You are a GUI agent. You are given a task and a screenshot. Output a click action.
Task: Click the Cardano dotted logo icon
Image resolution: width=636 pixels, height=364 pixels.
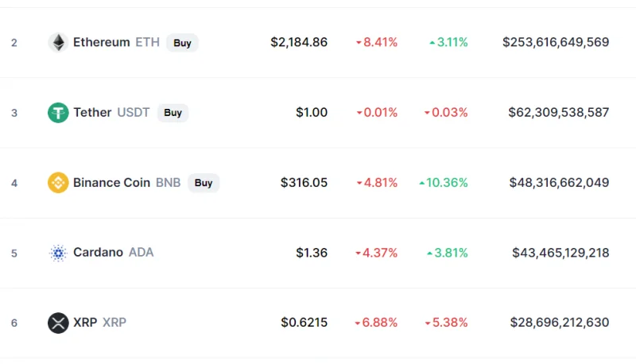(x=58, y=253)
